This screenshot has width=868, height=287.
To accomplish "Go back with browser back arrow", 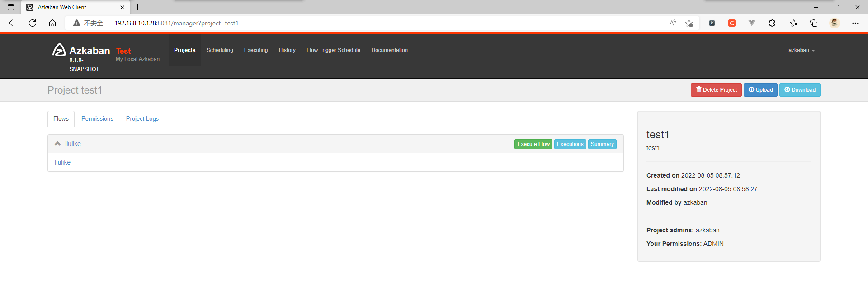I will [x=13, y=23].
